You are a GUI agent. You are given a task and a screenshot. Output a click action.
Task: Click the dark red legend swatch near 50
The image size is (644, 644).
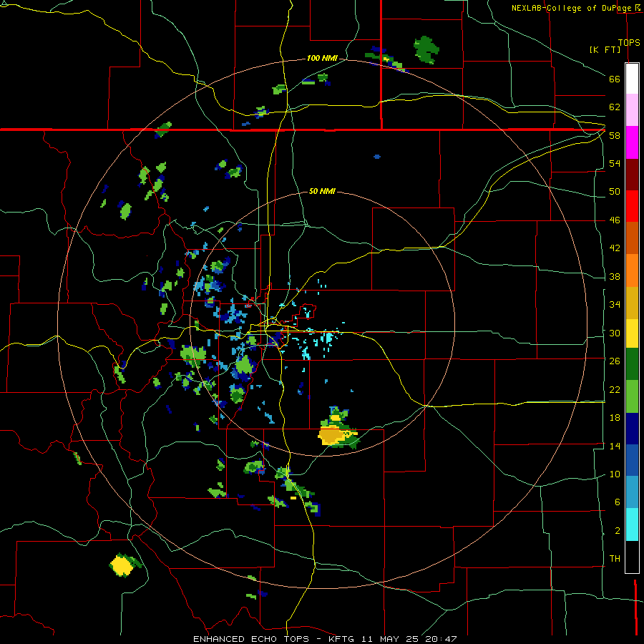632,174
